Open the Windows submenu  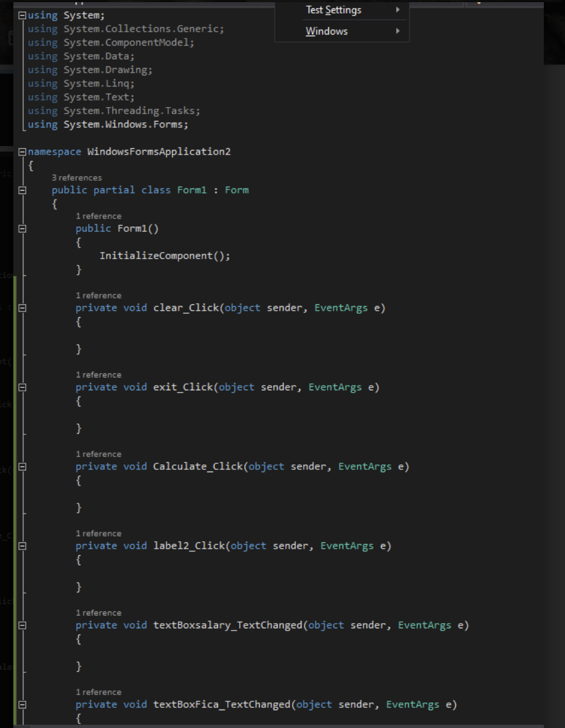pos(327,31)
